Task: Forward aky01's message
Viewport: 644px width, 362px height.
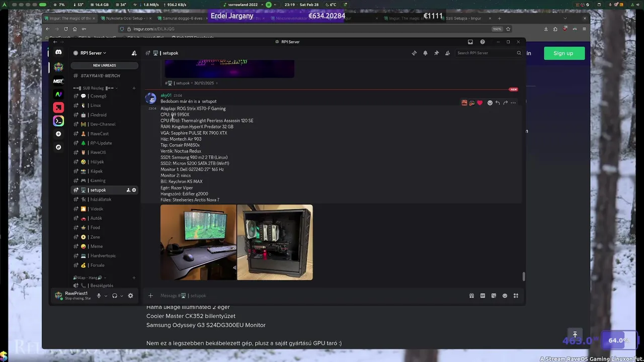Action: [506, 103]
